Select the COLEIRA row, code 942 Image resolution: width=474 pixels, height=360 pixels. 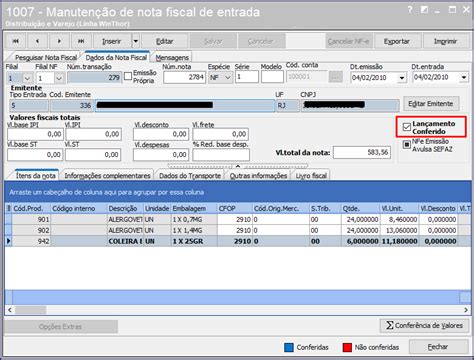click(x=238, y=241)
